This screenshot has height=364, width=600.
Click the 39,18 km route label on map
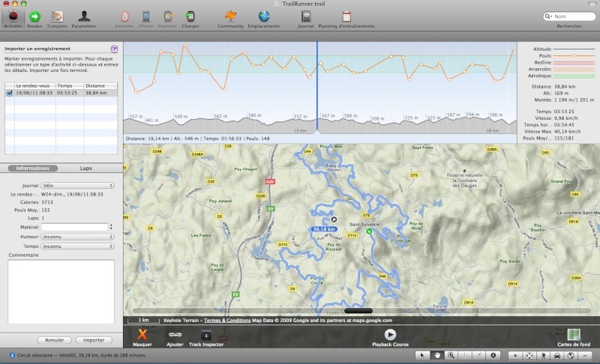323,229
